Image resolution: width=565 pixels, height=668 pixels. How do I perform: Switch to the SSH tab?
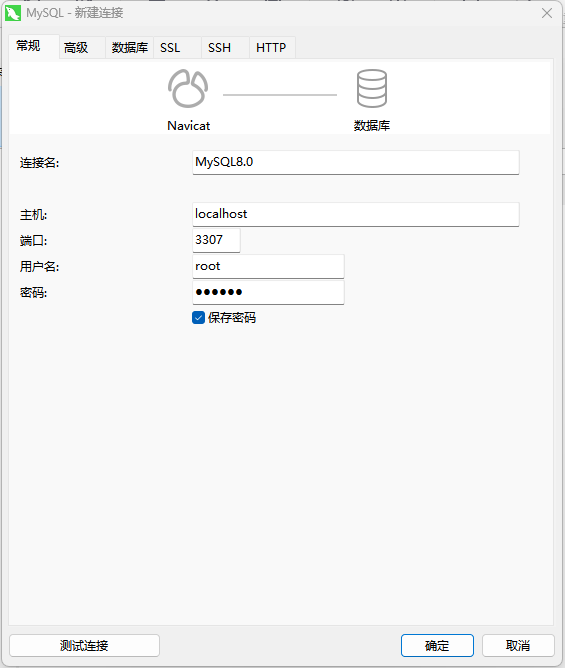tap(225, 48)
